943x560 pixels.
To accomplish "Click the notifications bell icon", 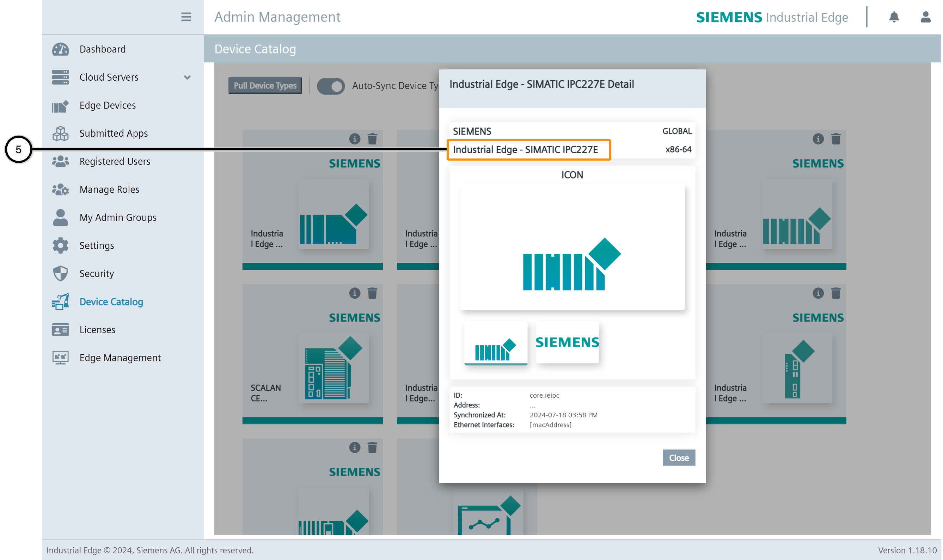I will pyautogui.click(x=894, y=17).
